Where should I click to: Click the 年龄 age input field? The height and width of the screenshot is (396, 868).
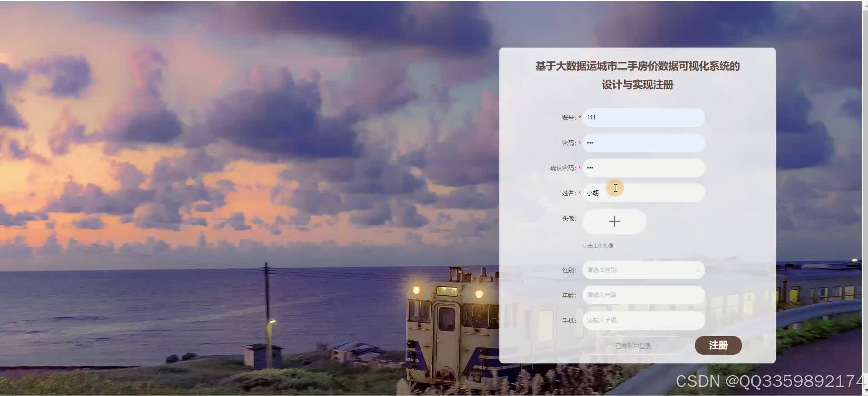(x=643, y=295)
